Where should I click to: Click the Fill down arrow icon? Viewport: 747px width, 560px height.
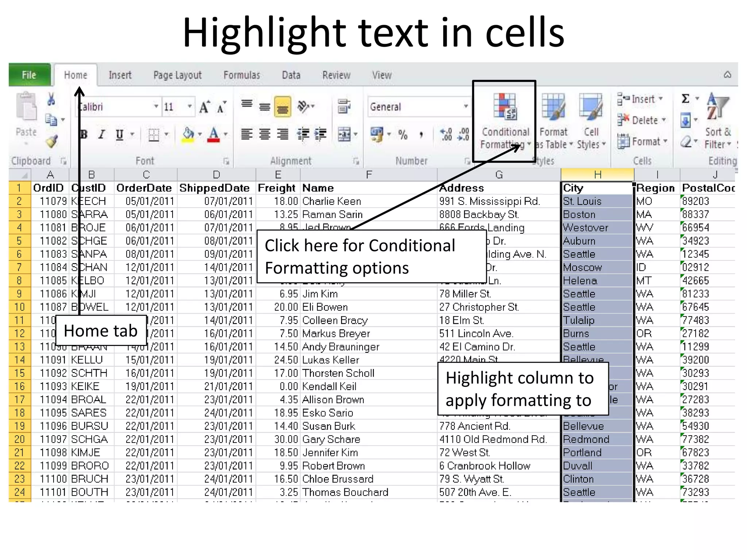pos(686,120)
